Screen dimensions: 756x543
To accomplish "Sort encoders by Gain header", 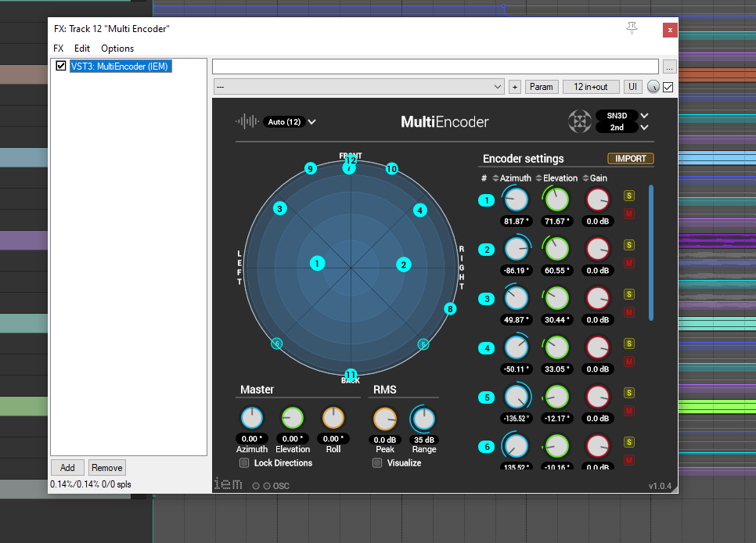I will click(595, 178).
